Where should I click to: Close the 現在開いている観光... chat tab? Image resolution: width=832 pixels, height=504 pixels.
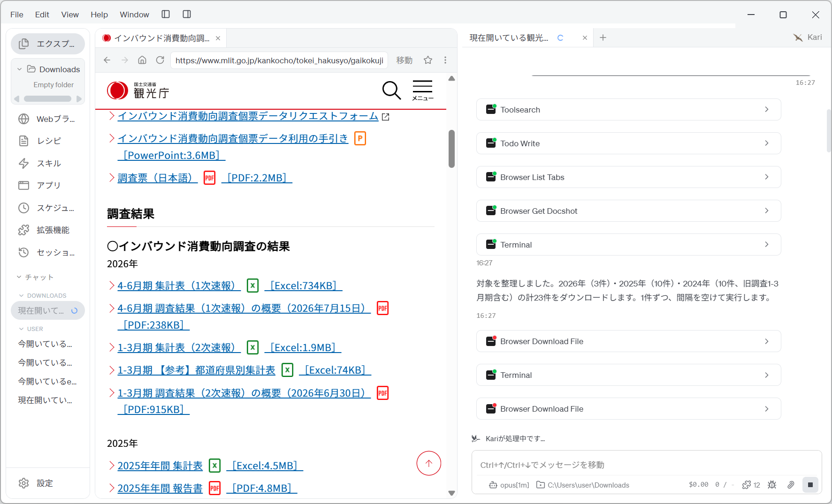(585, 38)
